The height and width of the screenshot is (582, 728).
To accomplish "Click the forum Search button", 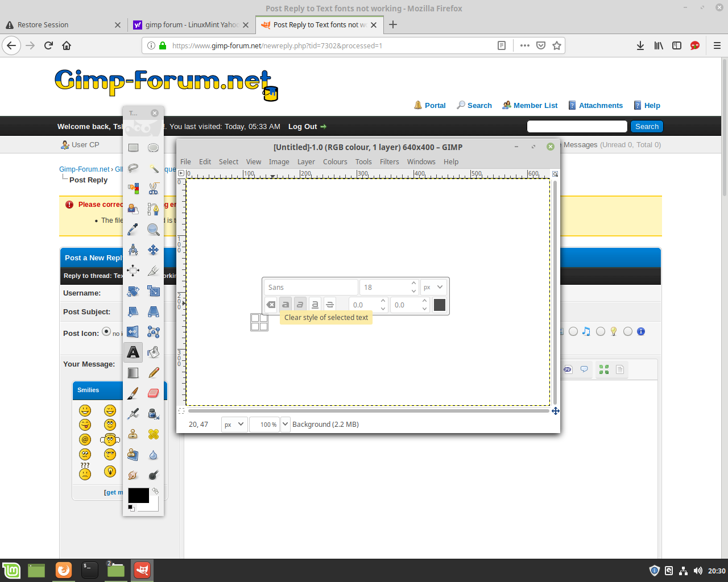I will 647,127.
